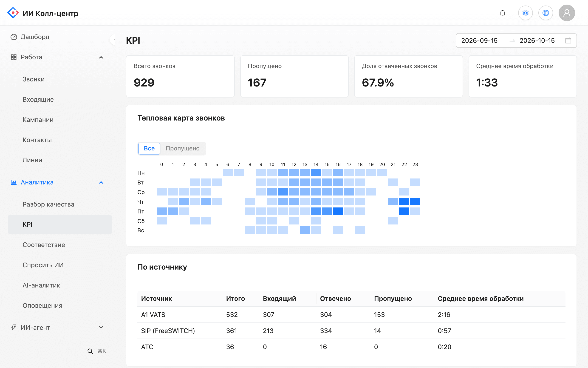Viewport: 588px width, 368px height.
Task: Click the SIP (FreeSWITCH) row
Action: [351, 331]
